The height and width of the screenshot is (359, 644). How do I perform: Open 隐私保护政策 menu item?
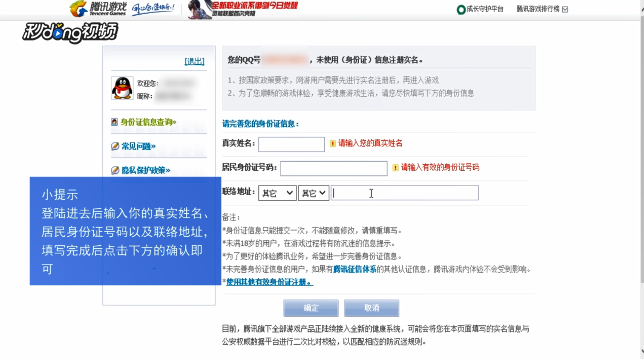[146, 170]
